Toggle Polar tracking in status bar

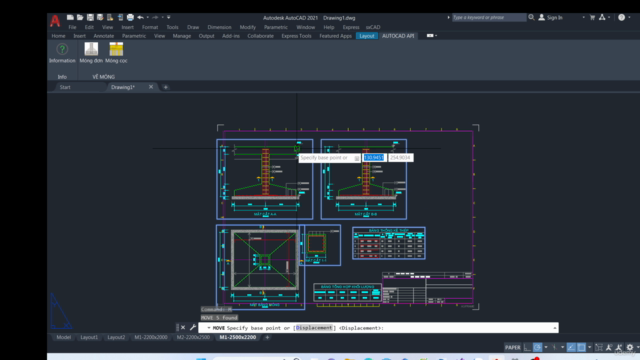coord(538,347)
